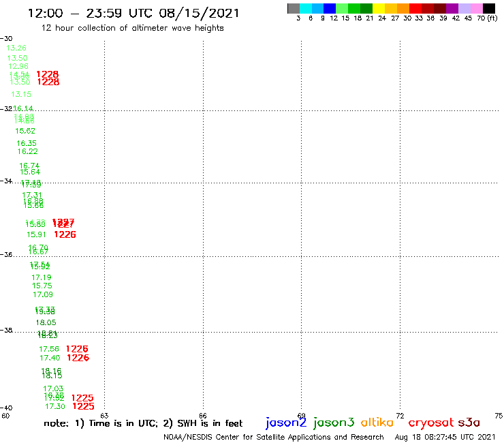Click the wave height value 15.64
Screen dimensions: 504x443
click(30, 172)
